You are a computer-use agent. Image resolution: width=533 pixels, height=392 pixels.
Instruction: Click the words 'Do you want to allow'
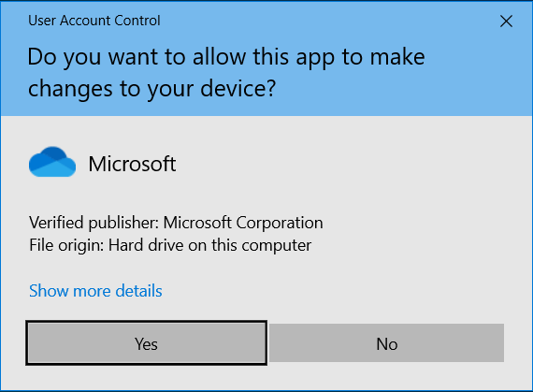137,57
